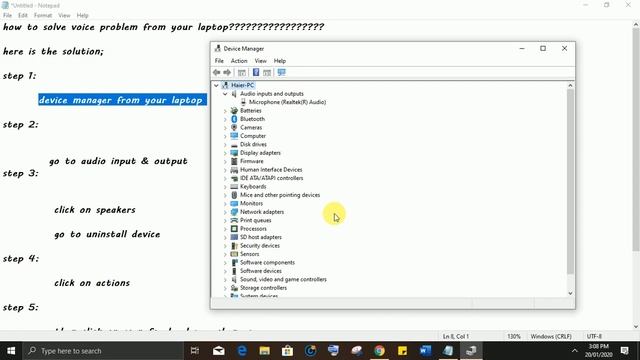Image resolution: width=640 pixels, height=360 pixels.
Task: Expand the Software components node
Action: pyautogui.click(x=225, y=262)
